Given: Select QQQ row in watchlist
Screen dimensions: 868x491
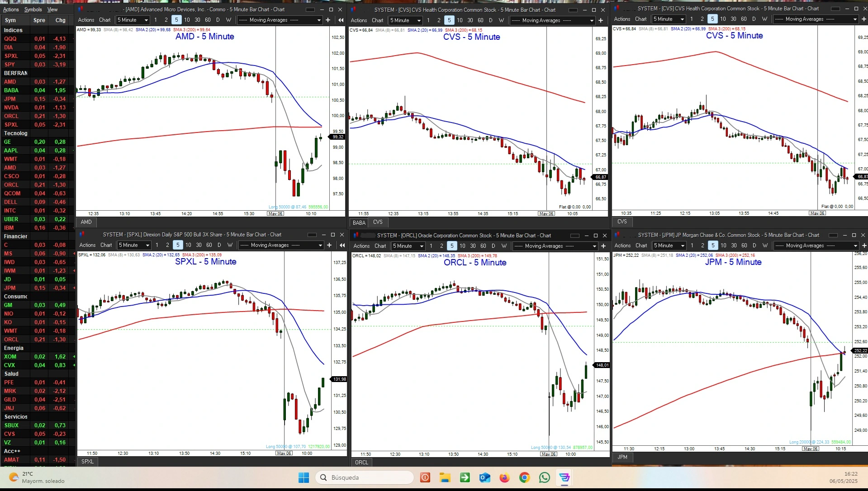Looking at the screenshot, I should pyautogui.click(x=37, y=39).
